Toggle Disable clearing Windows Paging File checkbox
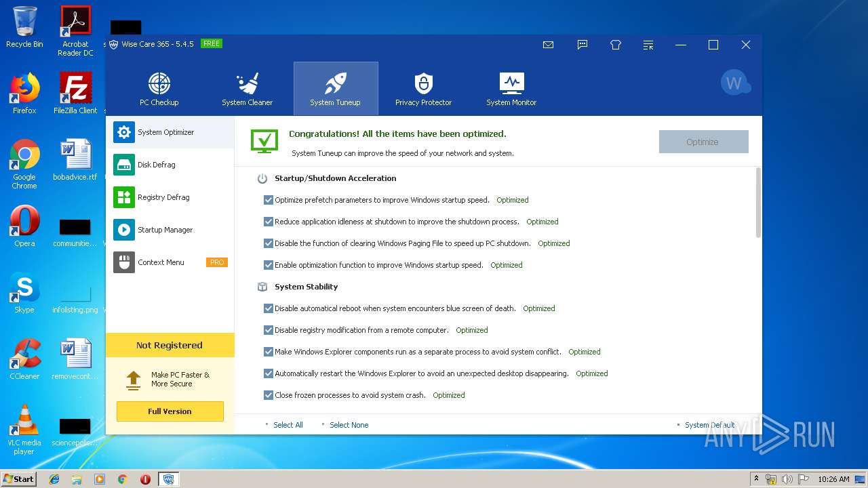Viewport: 868px width, 488px height. [x=269, y=243]
